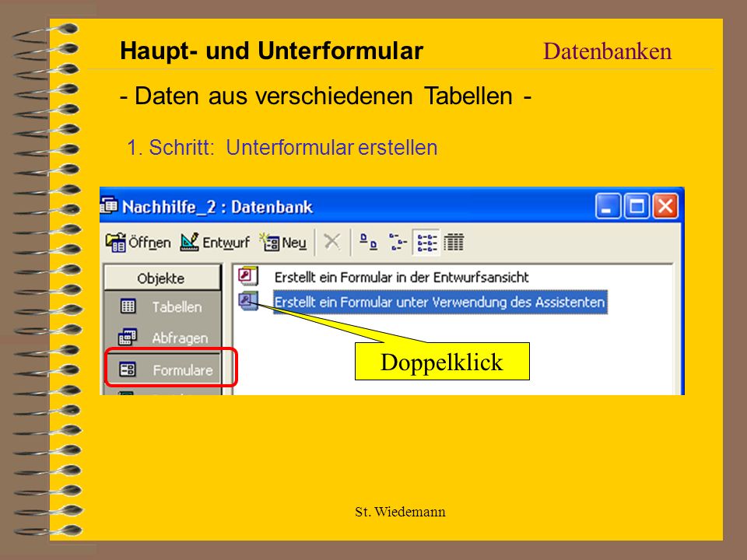Maximize the Nachhilfe_2 database window

tap(637, 206)
